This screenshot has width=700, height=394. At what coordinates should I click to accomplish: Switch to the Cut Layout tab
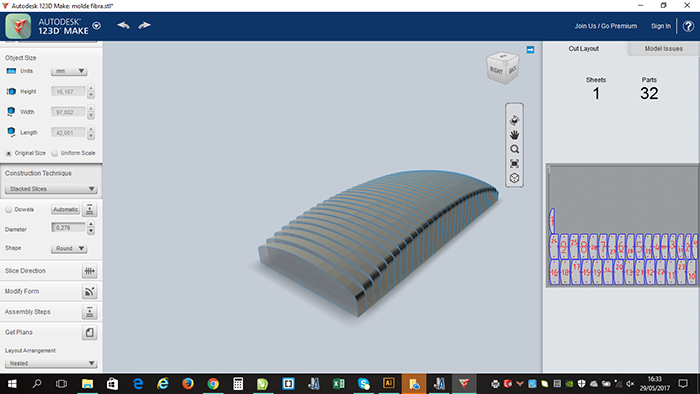tap(583, 49)
